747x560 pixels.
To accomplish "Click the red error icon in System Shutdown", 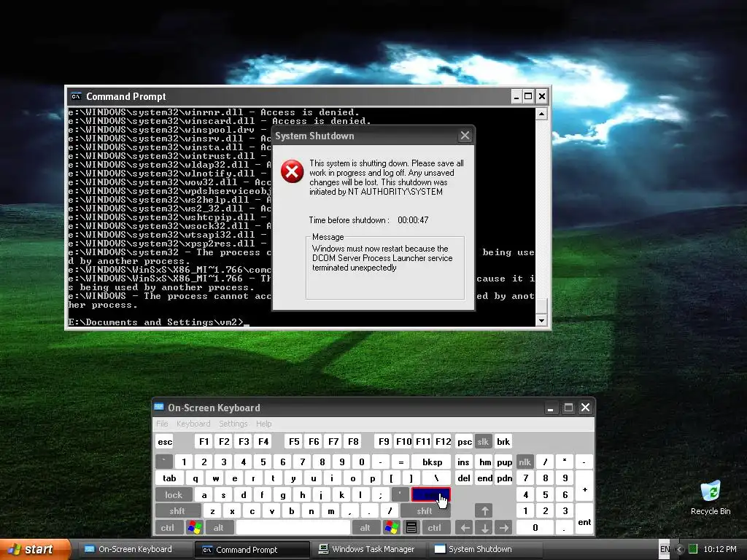I will [x=292, y=171].
